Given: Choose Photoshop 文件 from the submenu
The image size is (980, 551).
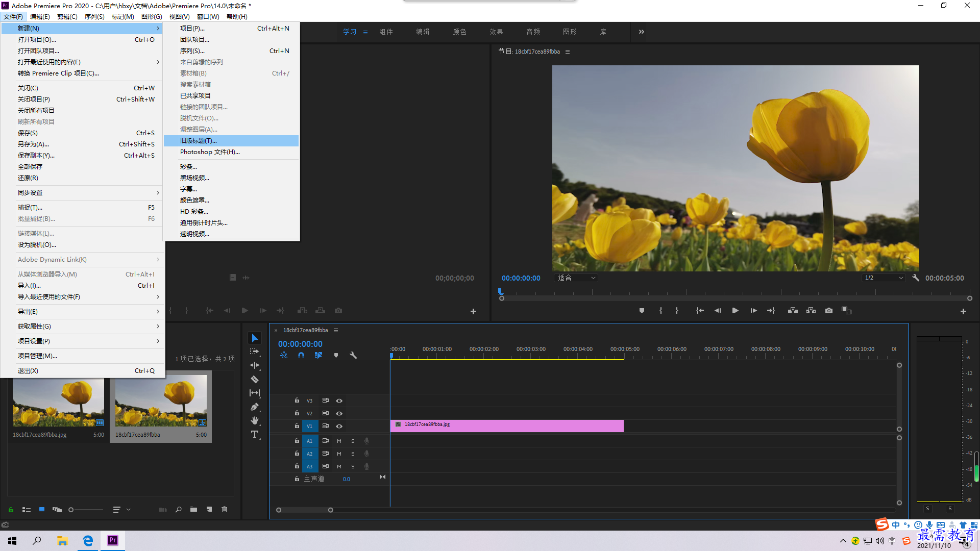Looking at the screenshot, I should (231, 152).
